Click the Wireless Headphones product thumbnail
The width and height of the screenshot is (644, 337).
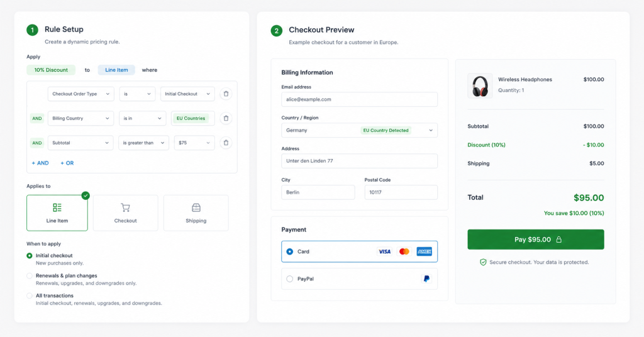[x=480, y=86]
